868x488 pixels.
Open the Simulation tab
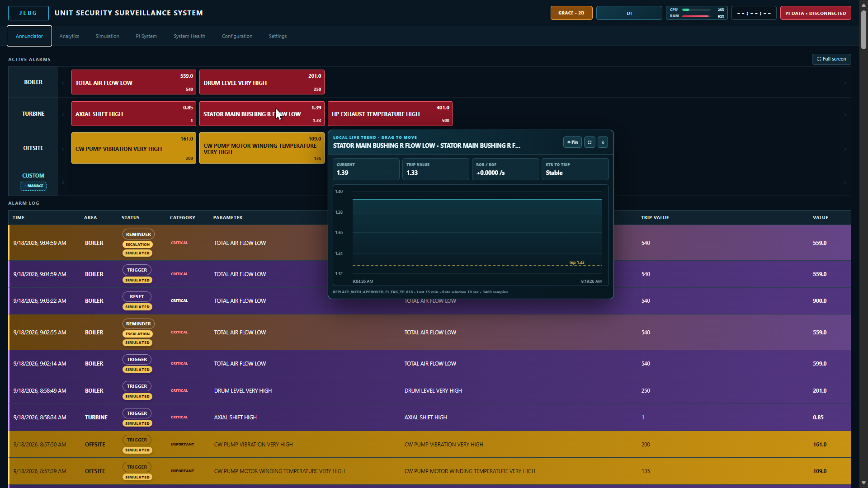tap(107, 36)
